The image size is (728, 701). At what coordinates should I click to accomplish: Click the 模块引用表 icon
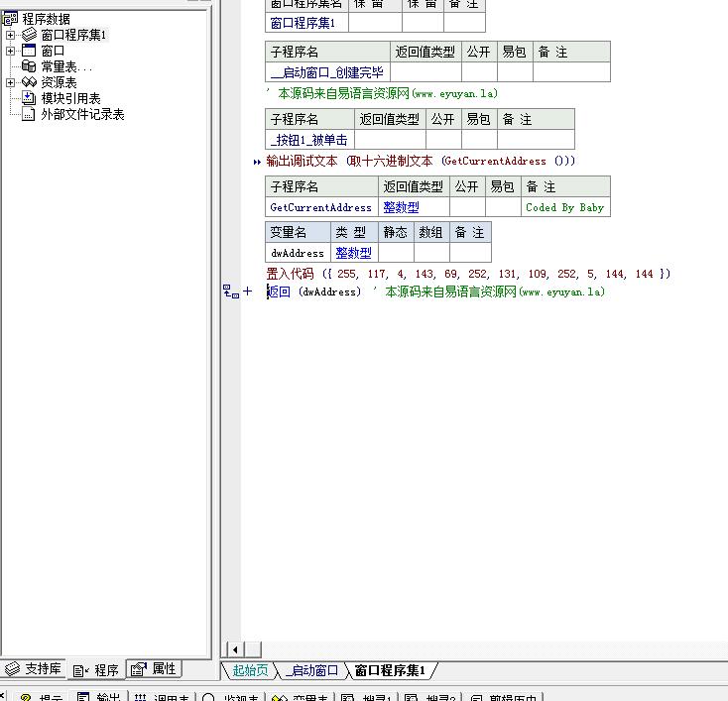pyautogui.click(x=29, y=98)
